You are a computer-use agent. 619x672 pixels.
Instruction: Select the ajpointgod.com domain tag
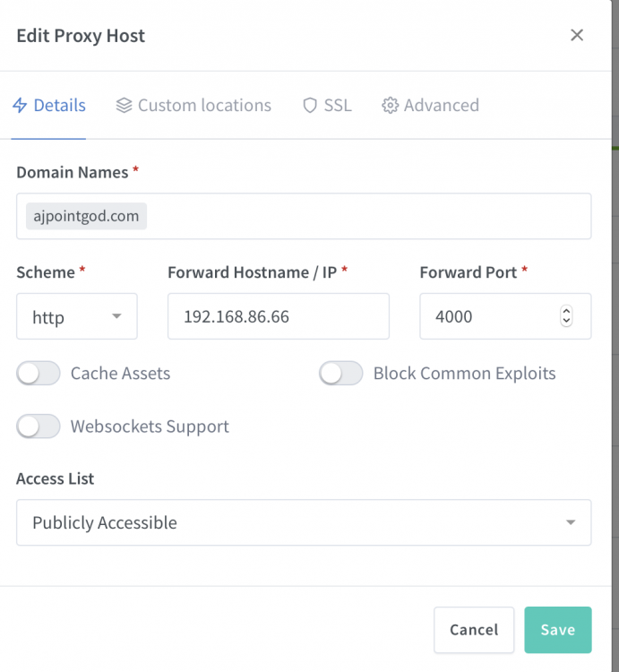[x=86, y=216]
